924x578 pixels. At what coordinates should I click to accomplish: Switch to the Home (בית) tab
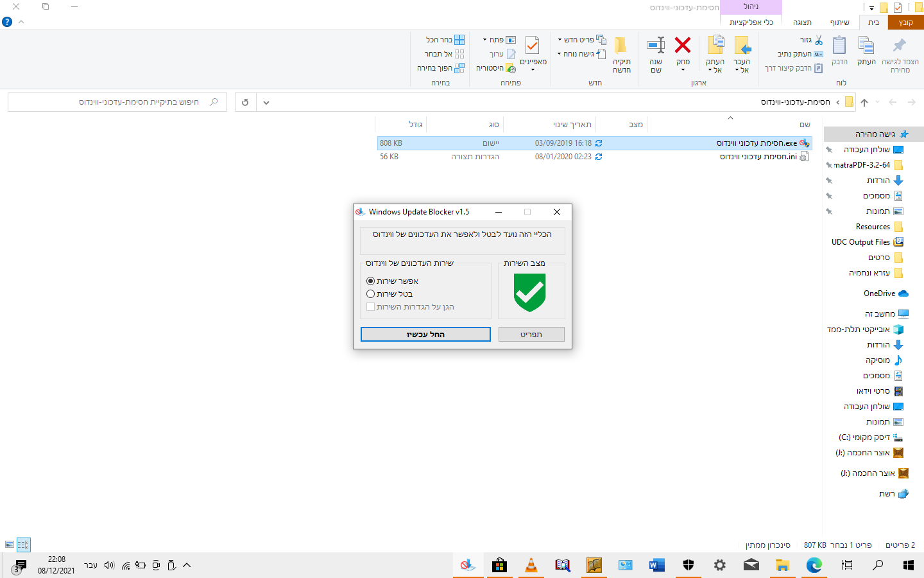click(874, 22)
